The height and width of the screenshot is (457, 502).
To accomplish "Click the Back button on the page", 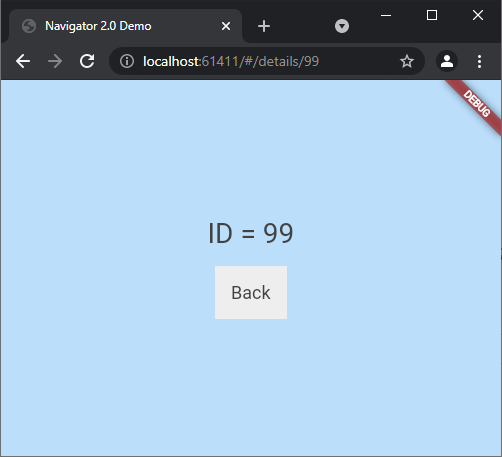I will [251, 292].
